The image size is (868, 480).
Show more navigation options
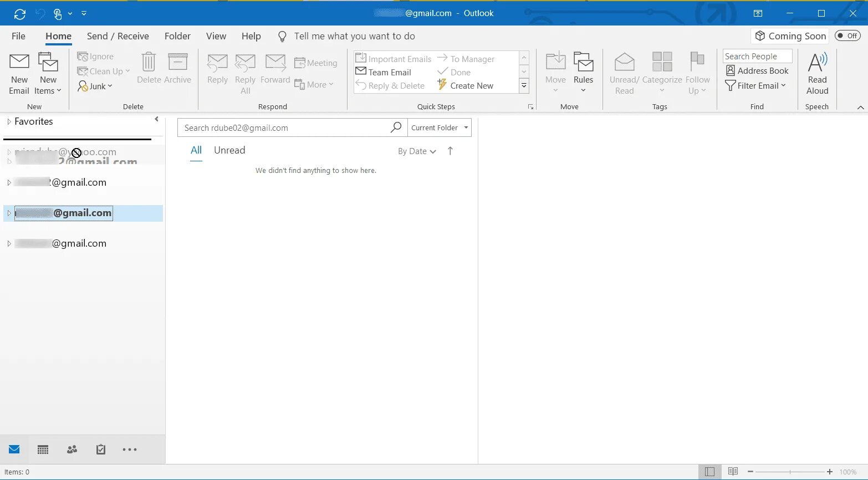(130, 450)
